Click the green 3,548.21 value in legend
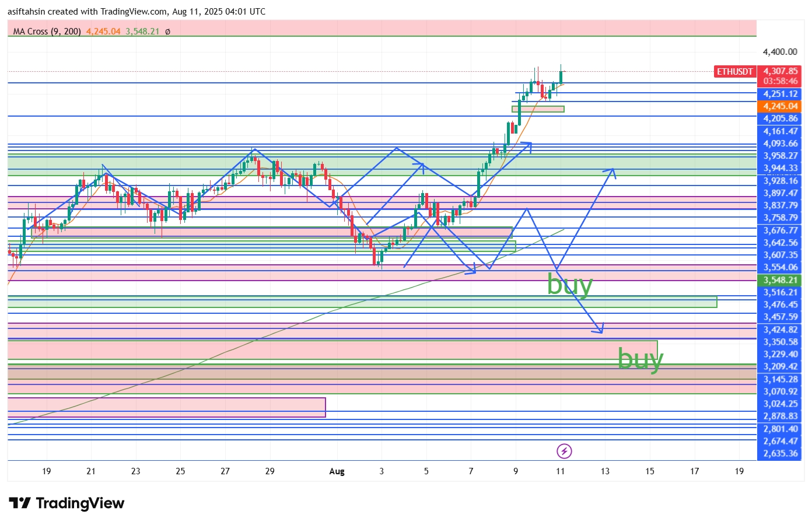This screenshot has width=812, height=525. (142, 32)
